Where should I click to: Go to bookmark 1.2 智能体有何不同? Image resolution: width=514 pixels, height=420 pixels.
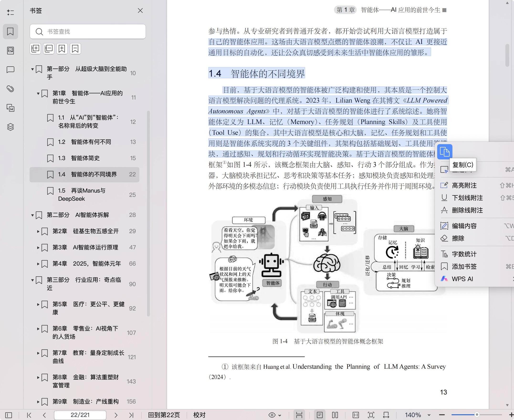point(84,142)
